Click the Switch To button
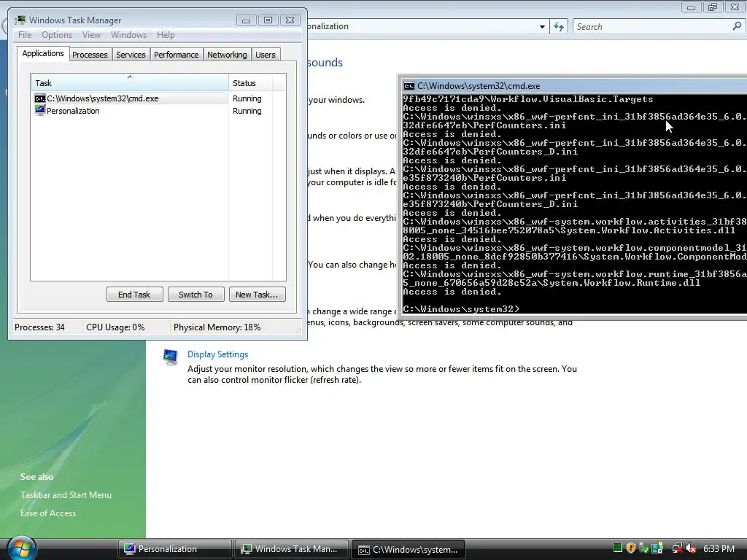 (x=196, y=295)
